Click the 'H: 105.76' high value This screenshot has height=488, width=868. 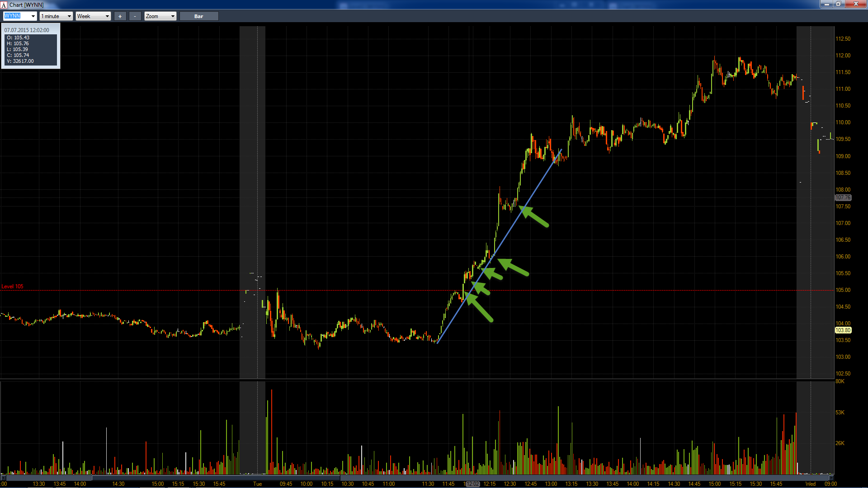[18, 43]
